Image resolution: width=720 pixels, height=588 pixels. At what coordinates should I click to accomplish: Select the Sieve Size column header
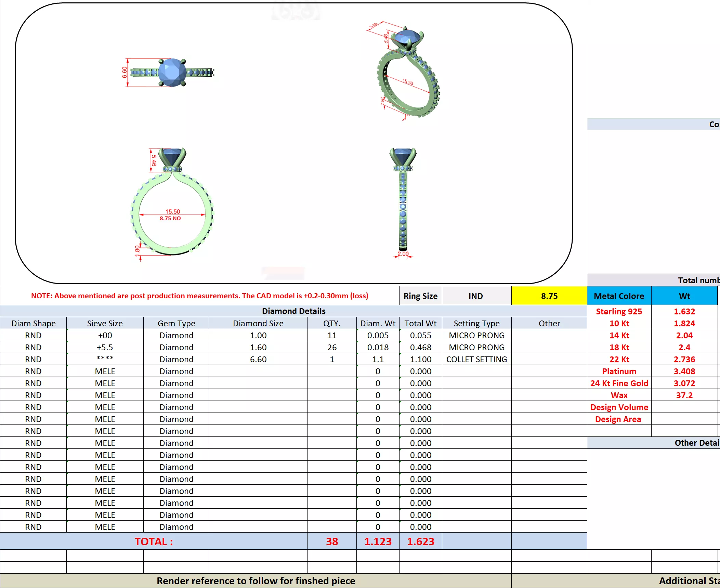point(105,323)
